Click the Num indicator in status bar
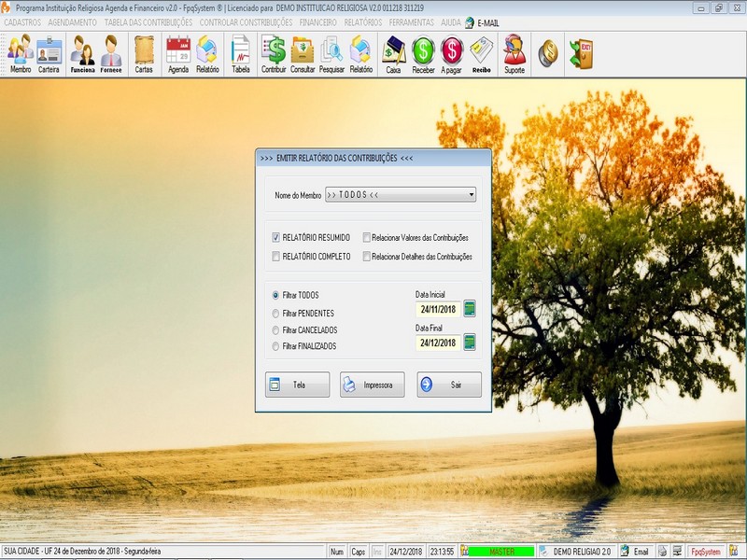 (x=337, y=552)
